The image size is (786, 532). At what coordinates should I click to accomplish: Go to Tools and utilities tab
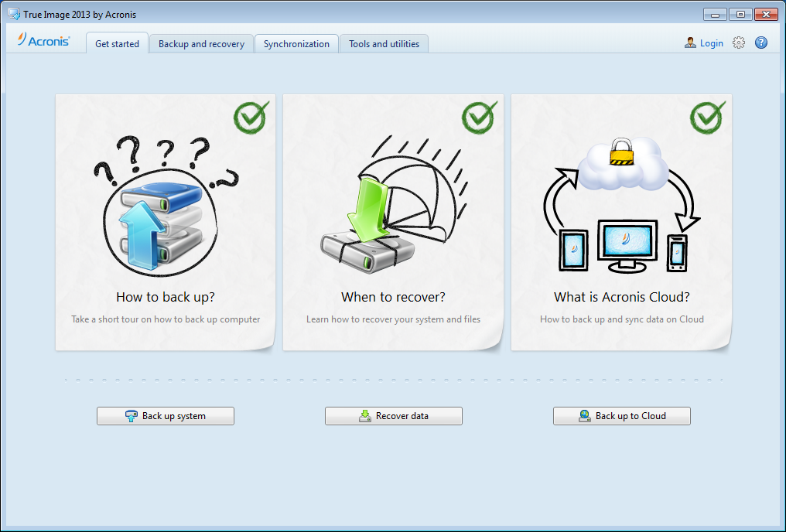384,43
